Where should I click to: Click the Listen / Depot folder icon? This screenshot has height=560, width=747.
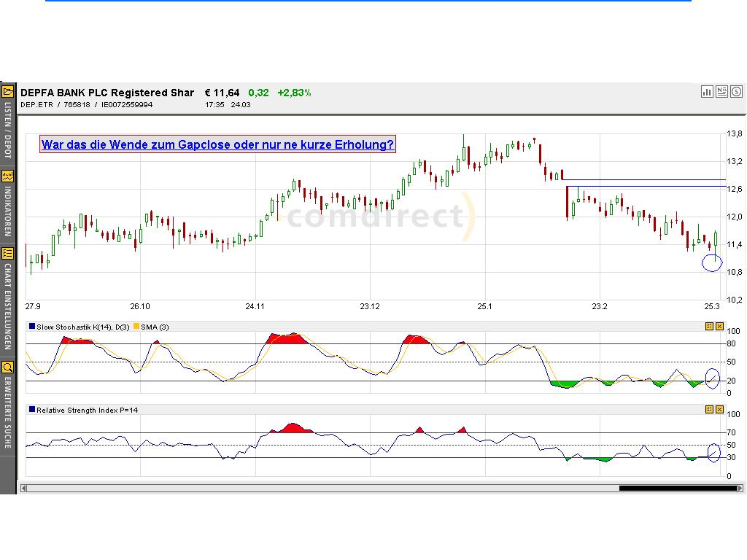[8, 91]
